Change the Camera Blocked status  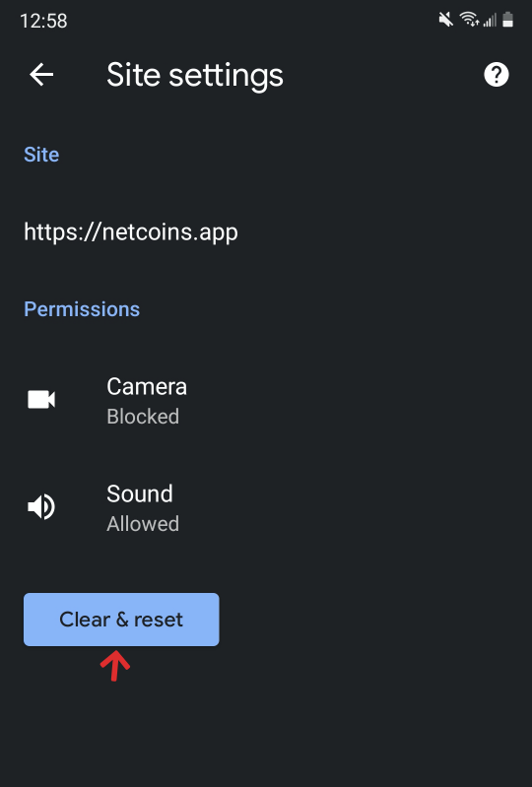(x=143, y=417)
